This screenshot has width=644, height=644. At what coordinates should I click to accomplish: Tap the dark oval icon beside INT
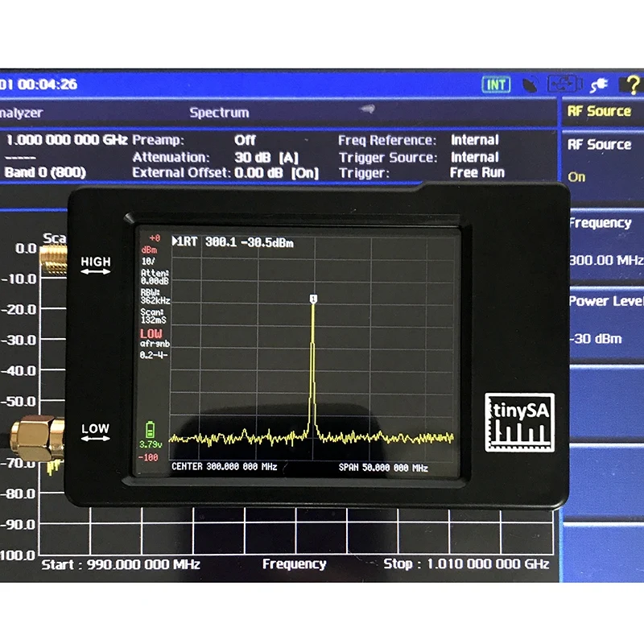coord(530,85)
